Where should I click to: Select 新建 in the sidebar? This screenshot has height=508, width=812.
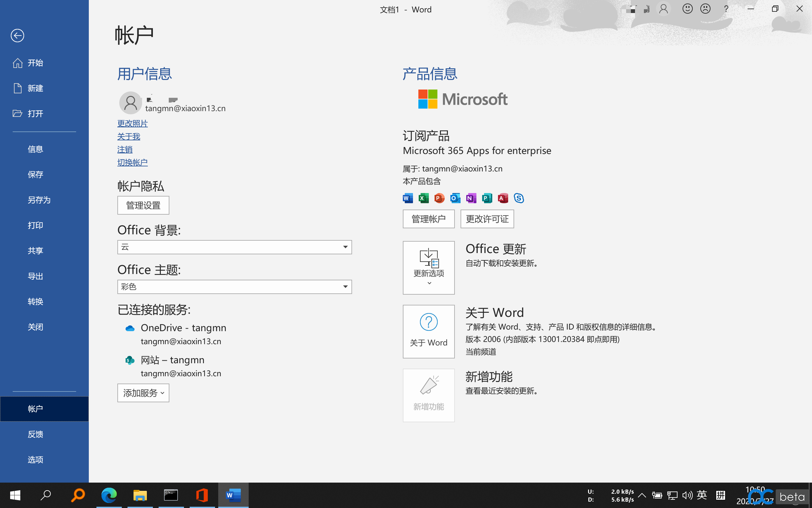[x=44, y=88]
